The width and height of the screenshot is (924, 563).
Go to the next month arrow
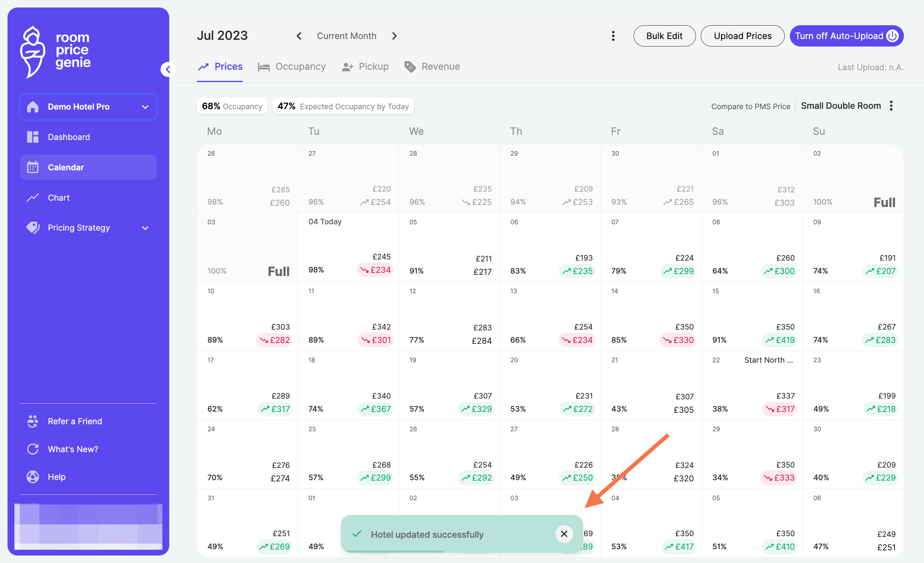tap(394, 36)
